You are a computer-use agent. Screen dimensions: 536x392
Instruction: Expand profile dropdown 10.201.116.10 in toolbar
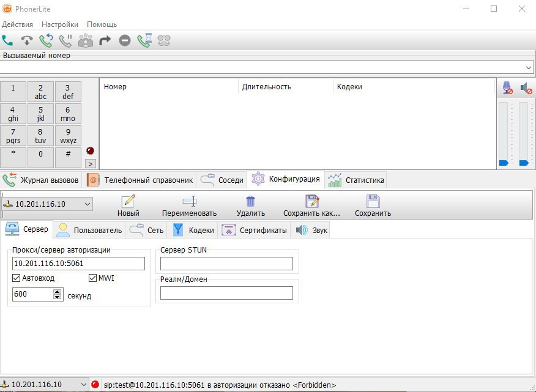click(87, 204)
